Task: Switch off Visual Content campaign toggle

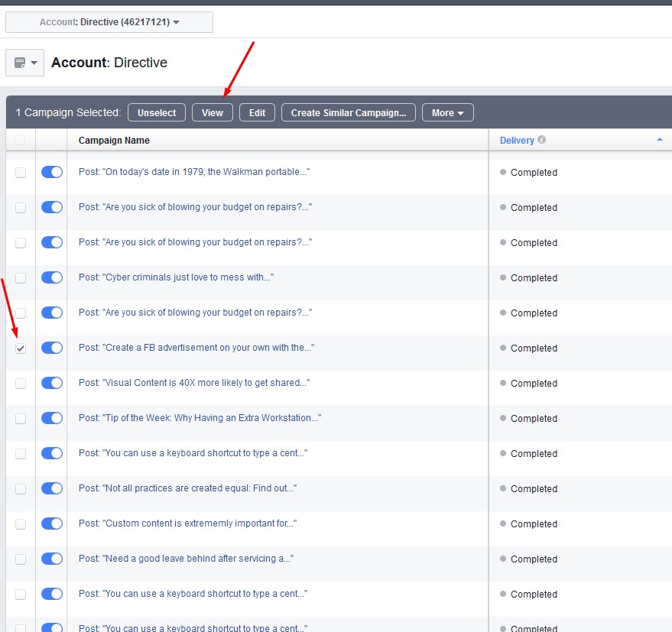Action: [x=52, y=383]
